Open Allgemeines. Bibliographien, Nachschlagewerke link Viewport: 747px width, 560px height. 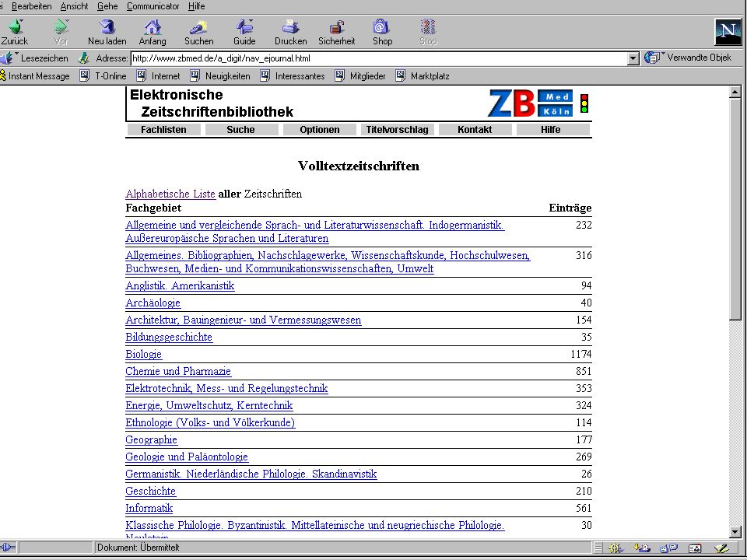[x=328, y=262]
